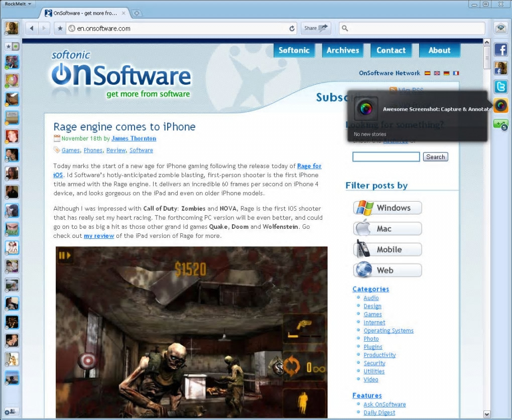Focus the browser search box
Image resolution: width=512 pixels, height=420 pixels.
coord(412,29)
